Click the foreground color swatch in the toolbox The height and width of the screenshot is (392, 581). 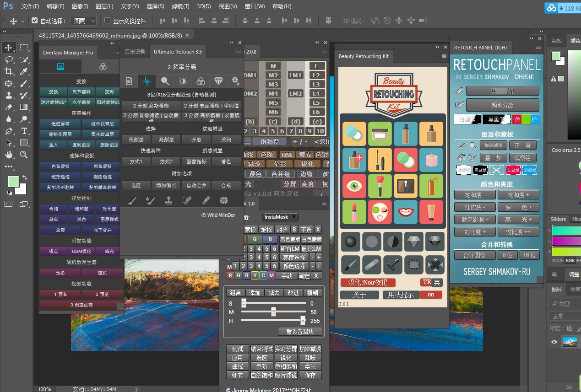coord(14,182)
